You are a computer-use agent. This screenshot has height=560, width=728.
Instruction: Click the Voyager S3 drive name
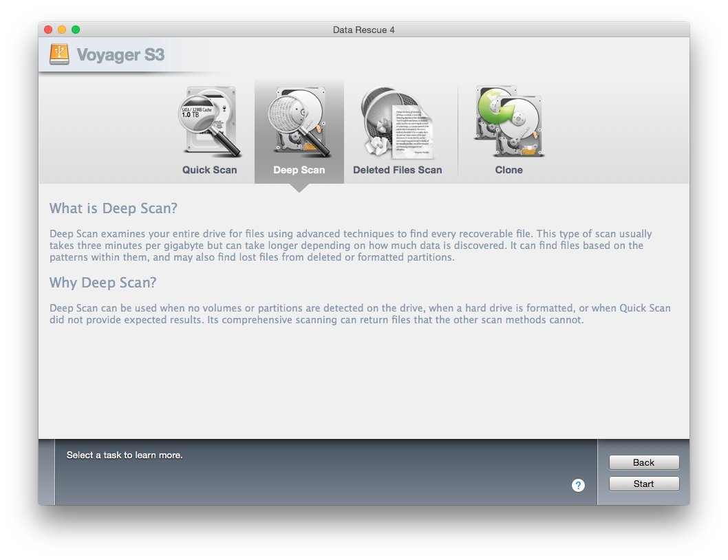[120, 55]
